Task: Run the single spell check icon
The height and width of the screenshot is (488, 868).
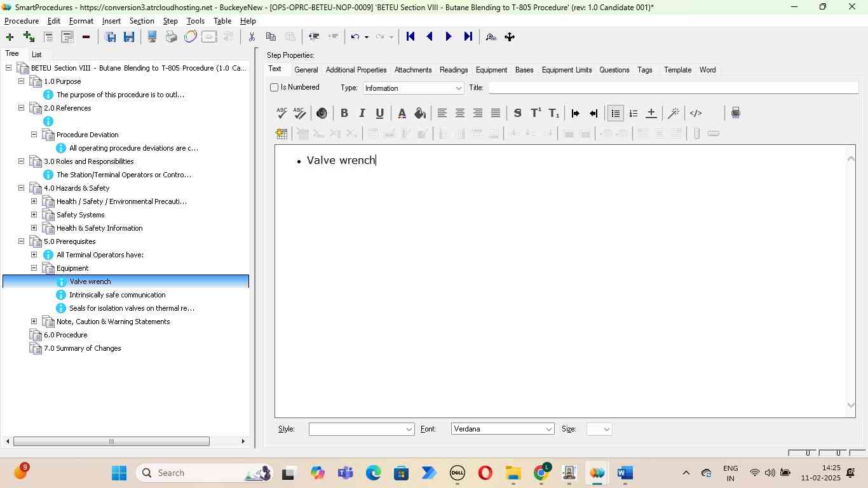Action: [281, 113]
